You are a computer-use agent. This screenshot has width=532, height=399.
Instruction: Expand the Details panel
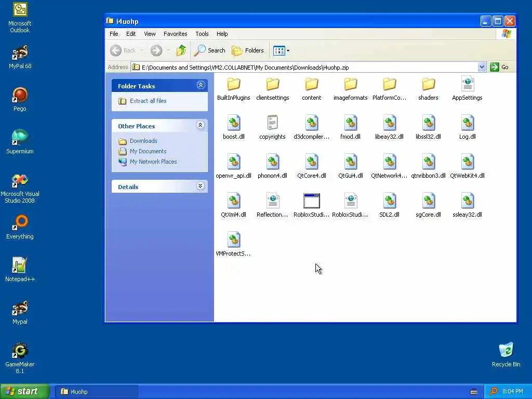click(x=201, y=186)
